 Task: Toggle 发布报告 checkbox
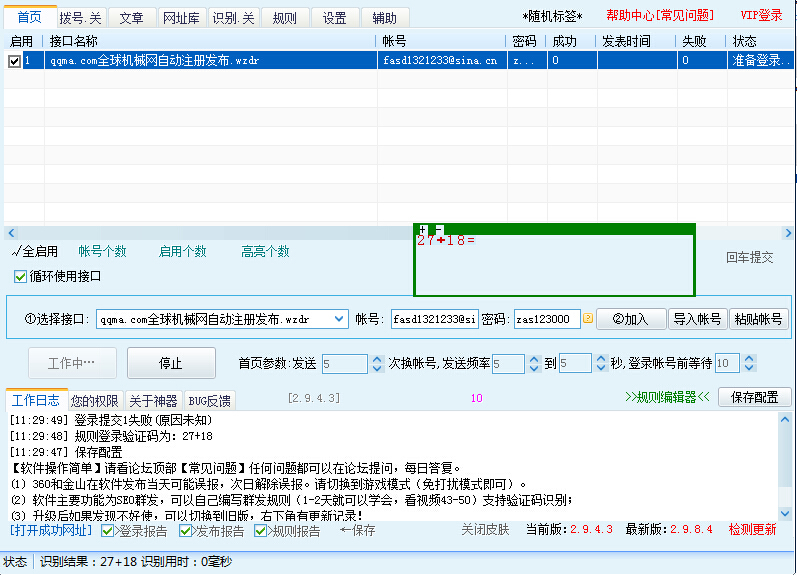pos(185,531)
